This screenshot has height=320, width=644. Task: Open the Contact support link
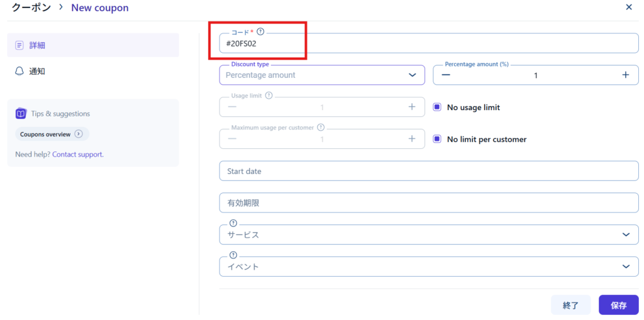pyautogui.click(x=77, y=154)
